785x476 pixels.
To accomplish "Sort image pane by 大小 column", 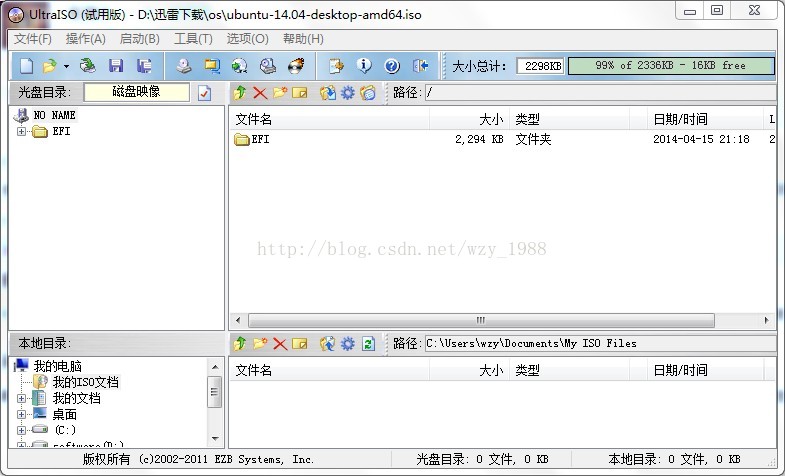I will pos(470,119).
